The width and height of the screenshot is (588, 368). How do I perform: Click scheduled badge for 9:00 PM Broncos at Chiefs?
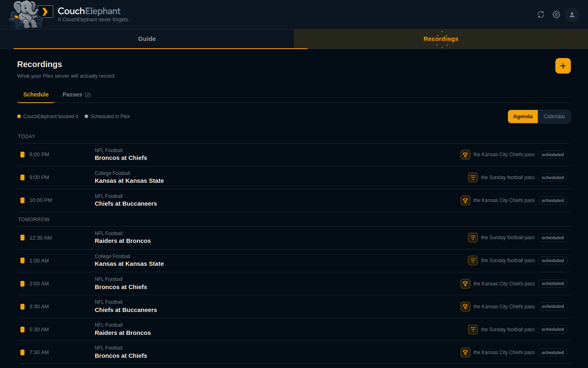coord(553,155)
